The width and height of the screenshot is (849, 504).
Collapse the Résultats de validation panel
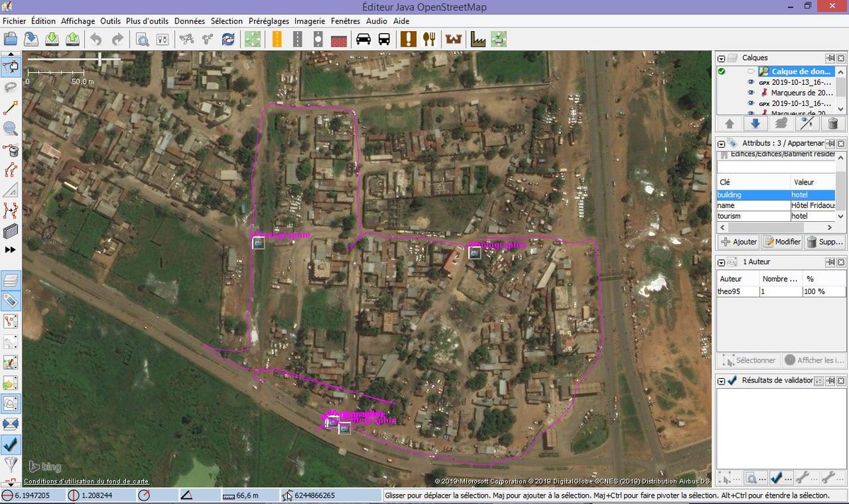pos(721,381)
